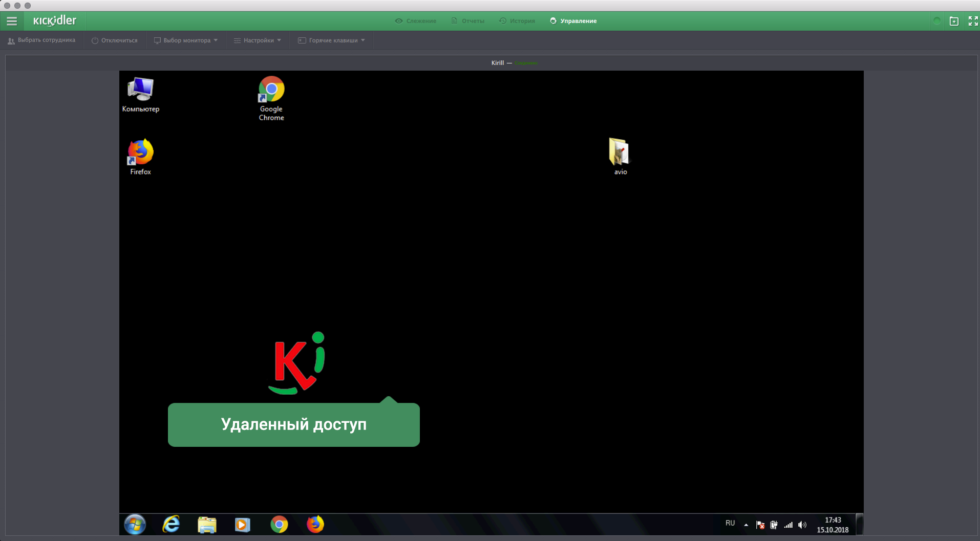Open Windows Media Player from taskbar
The height and width of the screenshot is (541, 980).
click(x=243, y=525)
